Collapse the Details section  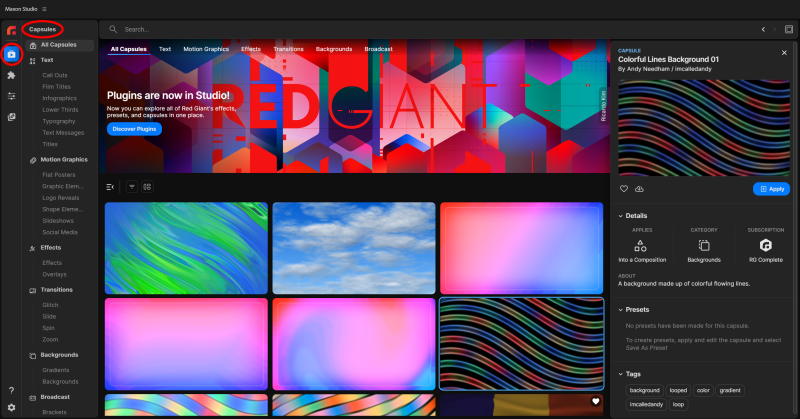pyautogui.click(x=620, y=216)
